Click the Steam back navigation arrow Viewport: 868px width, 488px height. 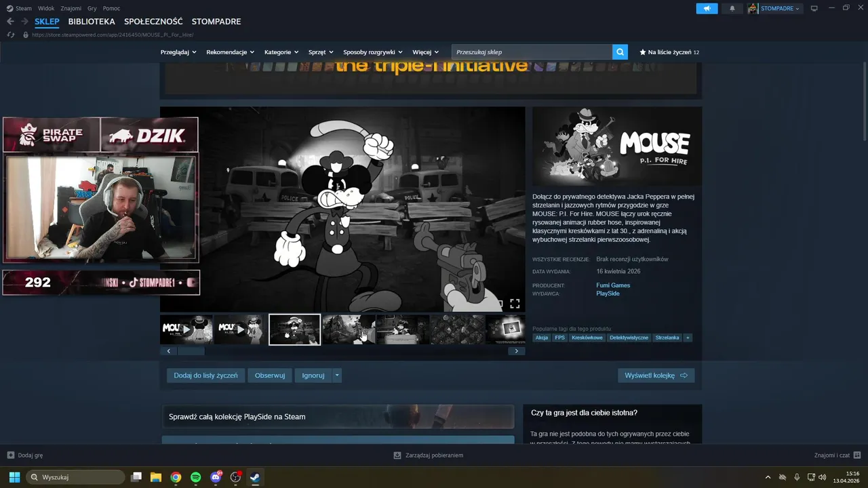coord(10,22)
